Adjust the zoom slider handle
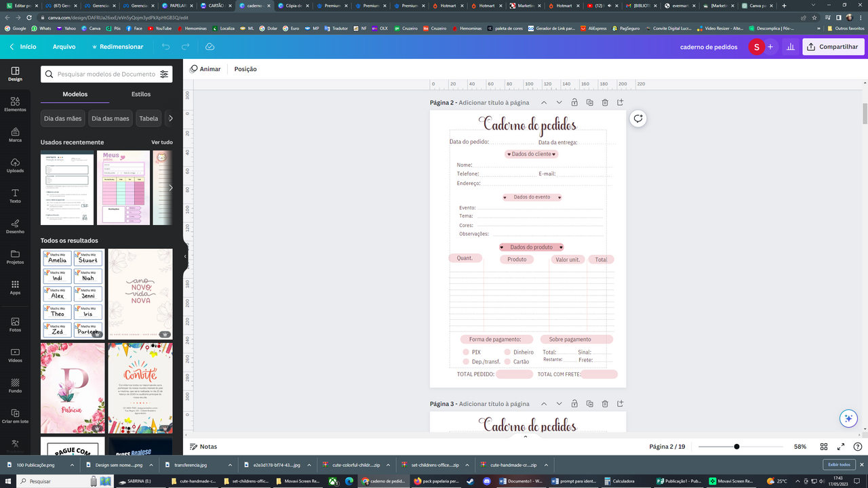The image size is (868, 488). [736, 447]
